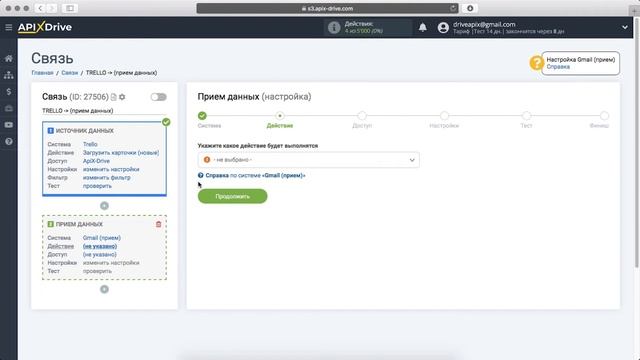Click the Действия counter text in the header

[x=364, y=27]
